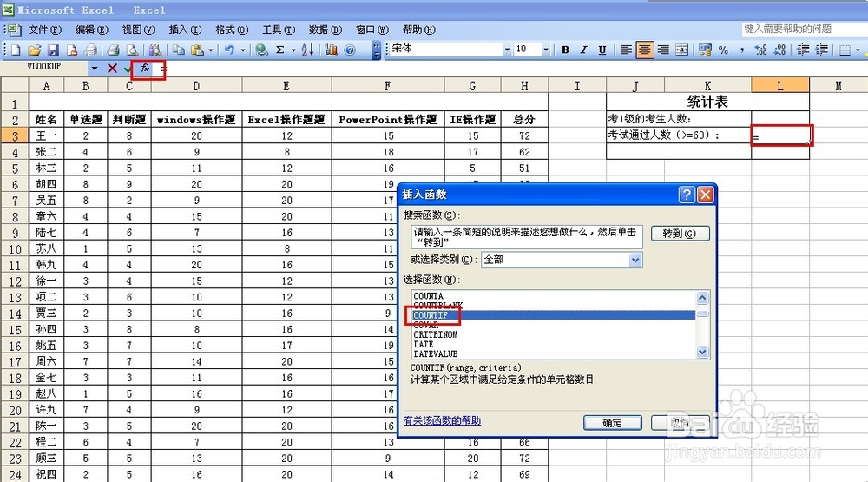
Task: Apply Percent style format
Action: pos(723,50)
